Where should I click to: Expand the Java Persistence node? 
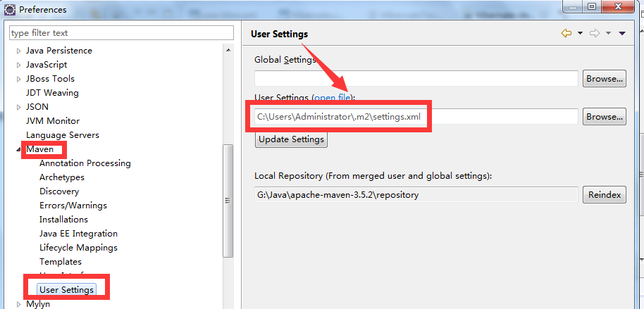coord(18,51)
